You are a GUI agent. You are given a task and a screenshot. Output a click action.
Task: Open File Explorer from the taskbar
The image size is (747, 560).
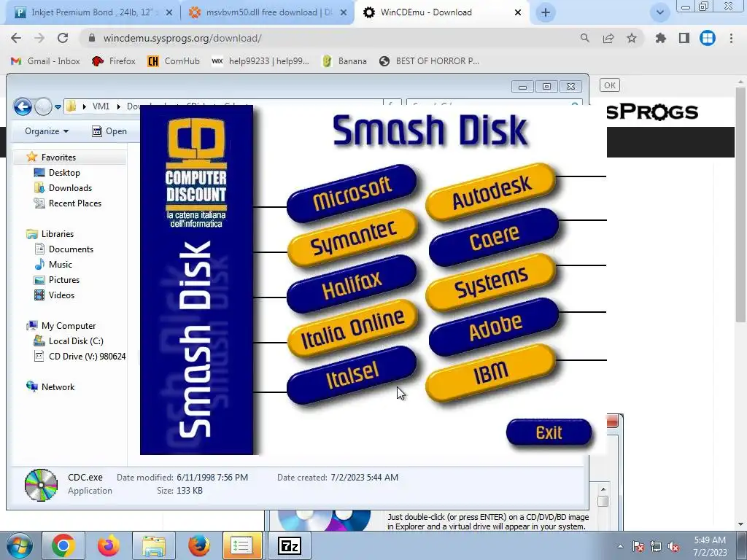point(154,545)
